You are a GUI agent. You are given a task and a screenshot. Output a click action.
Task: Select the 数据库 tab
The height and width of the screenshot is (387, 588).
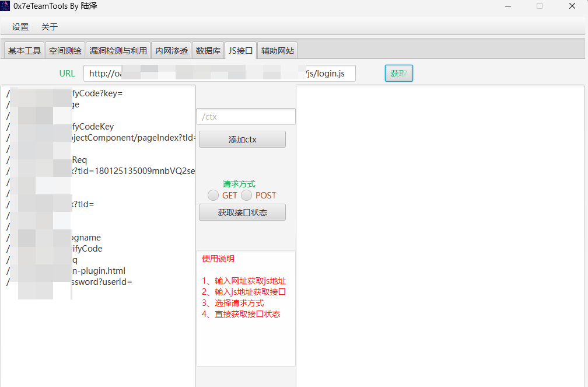208,51
